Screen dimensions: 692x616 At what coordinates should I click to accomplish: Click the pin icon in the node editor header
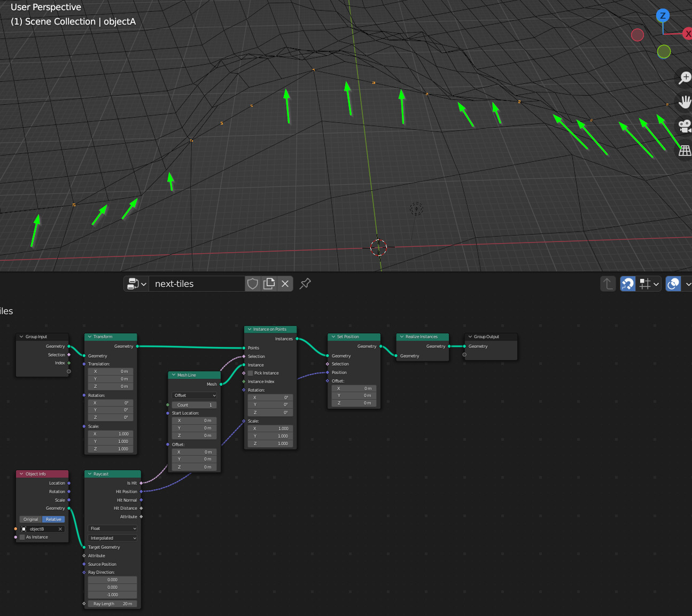(305, 284)
